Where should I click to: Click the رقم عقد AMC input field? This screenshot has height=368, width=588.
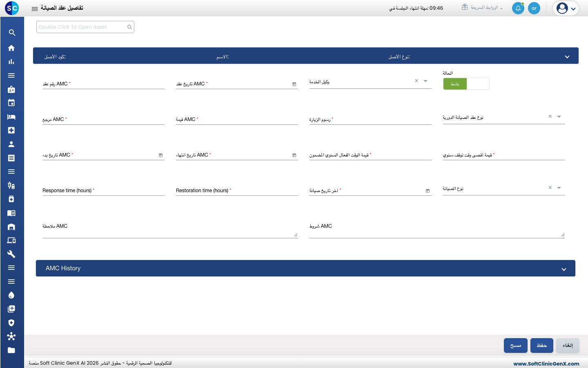[x=103, y=84]
